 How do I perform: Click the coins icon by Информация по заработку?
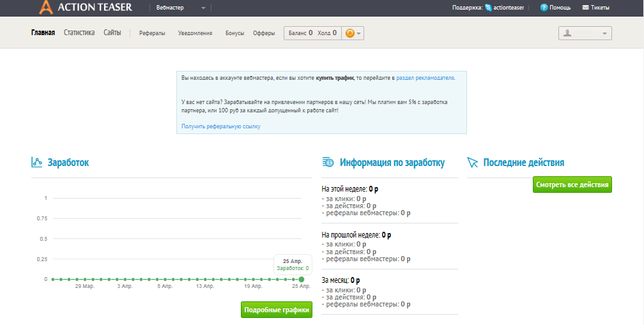328,162
